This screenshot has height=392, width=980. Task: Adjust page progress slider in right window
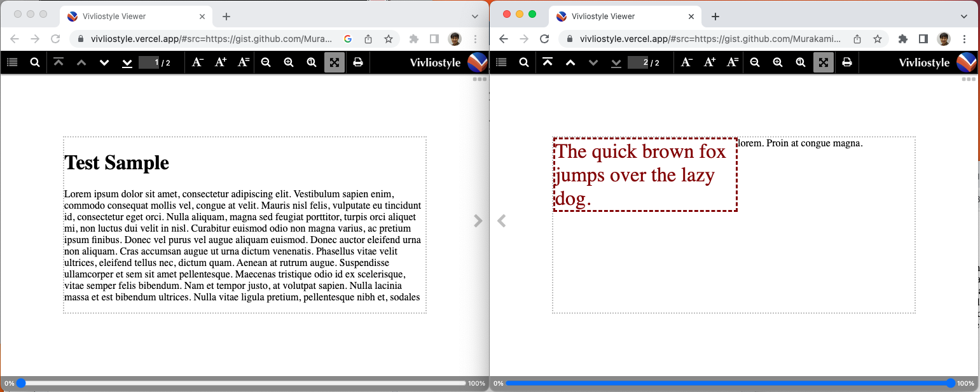(730, 383)
